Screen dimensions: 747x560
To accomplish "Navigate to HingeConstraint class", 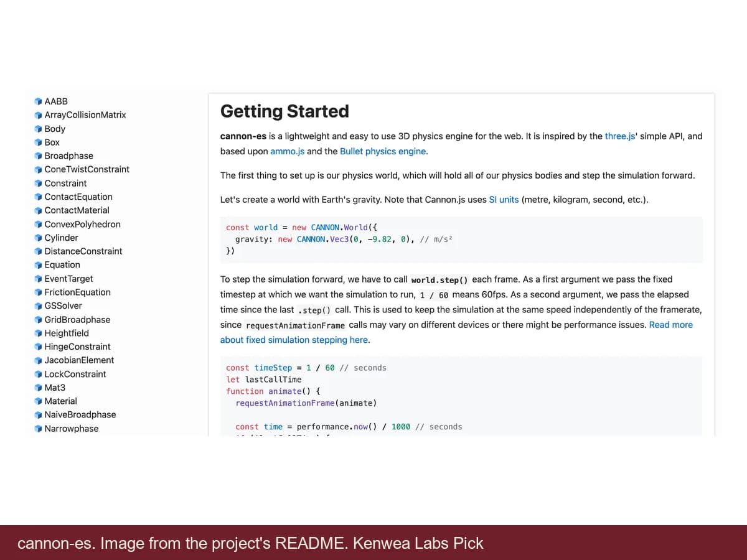I will [x=78, y=347].
